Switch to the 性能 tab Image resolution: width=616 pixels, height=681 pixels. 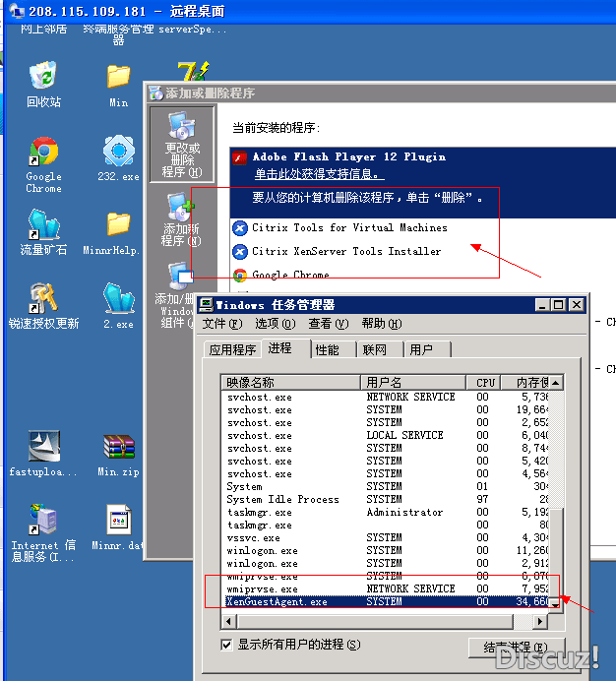point(334,349)
